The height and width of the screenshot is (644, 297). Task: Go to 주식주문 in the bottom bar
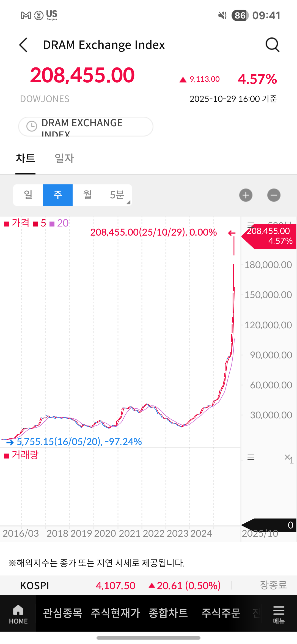[221, 613]
